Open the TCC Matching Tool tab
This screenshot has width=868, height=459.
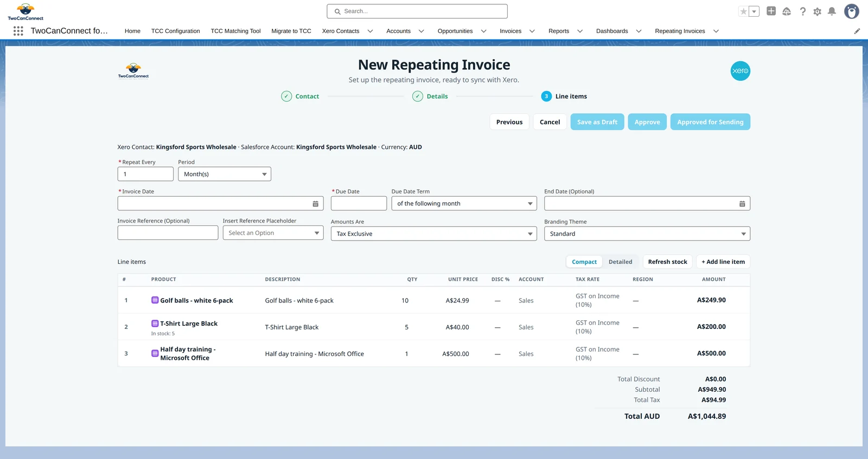coord(235,31)
